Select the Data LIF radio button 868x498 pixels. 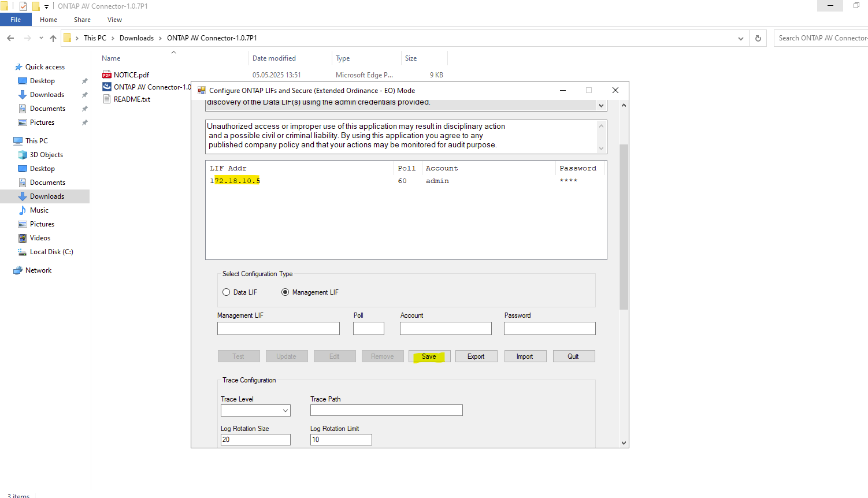coord(227,292)
